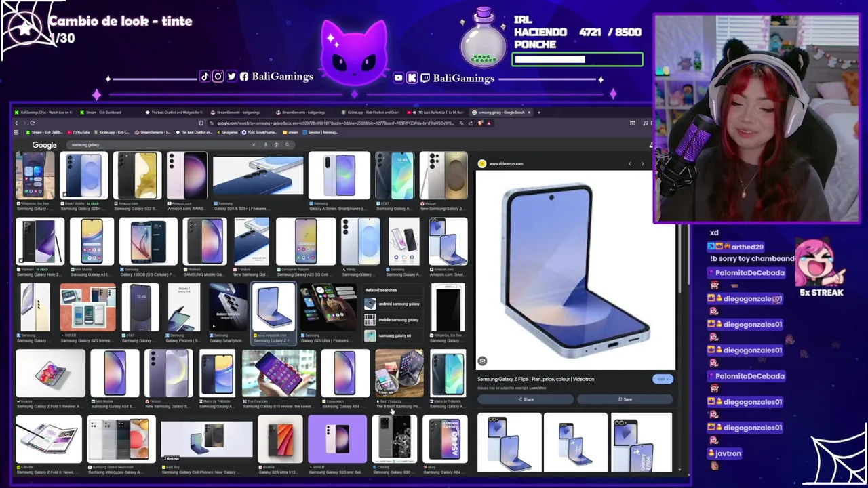Open the Consumer Reports Galaxy A25 5G thumbnail
Image resolution: width=868 pixels, height=488 pixels.
[306, 241]
